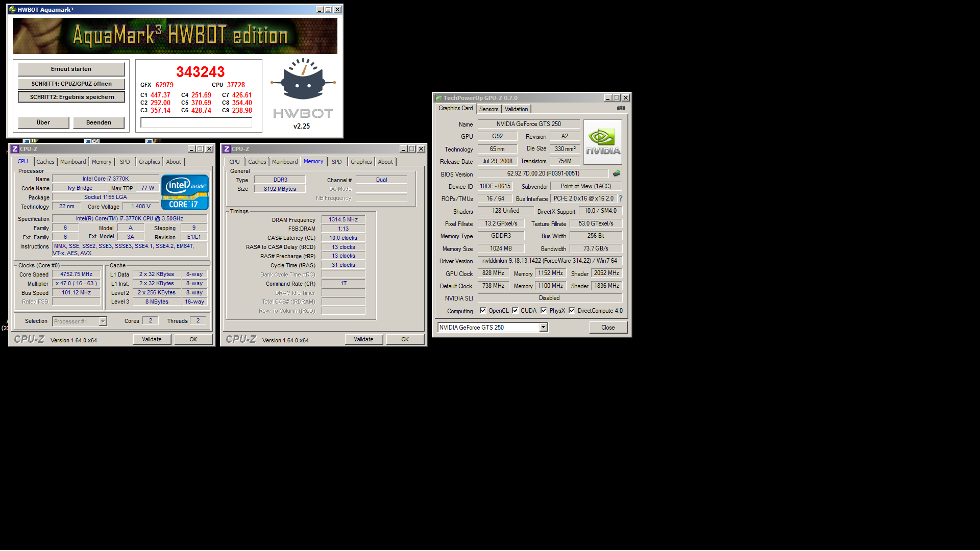This screenshot has width=980, height=551.
Task: Click the BIOS save chip icon in GPU-Z
Action: (617, 173)
